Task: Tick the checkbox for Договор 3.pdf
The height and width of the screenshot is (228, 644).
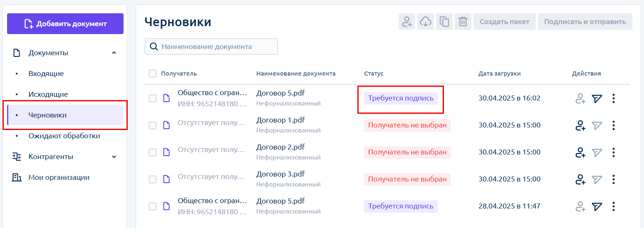Action: (x=153, y=179)
